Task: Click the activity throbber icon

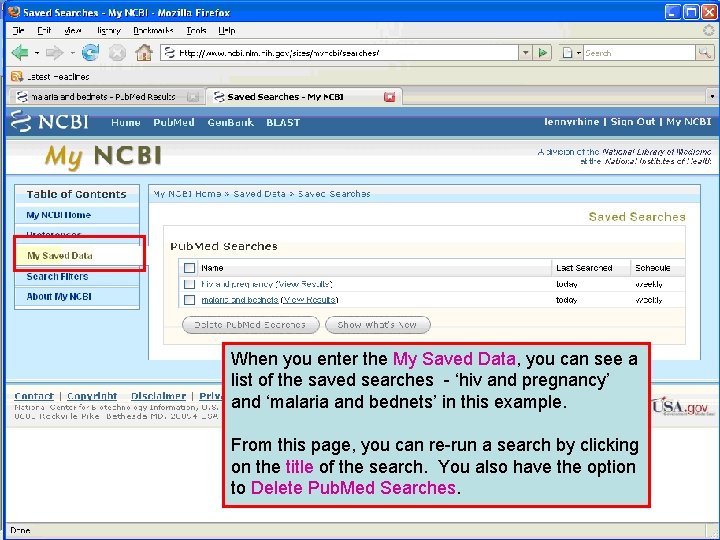Action: (709, 31)
